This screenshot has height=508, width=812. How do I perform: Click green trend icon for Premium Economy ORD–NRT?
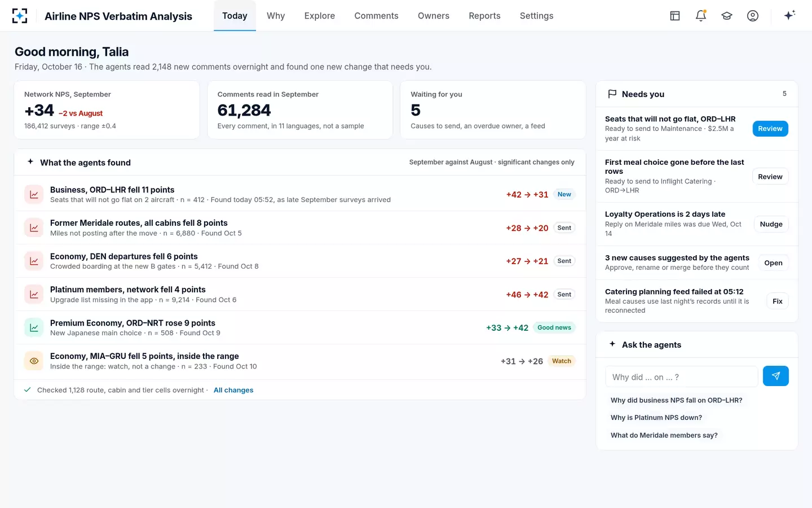click(34, 327)
